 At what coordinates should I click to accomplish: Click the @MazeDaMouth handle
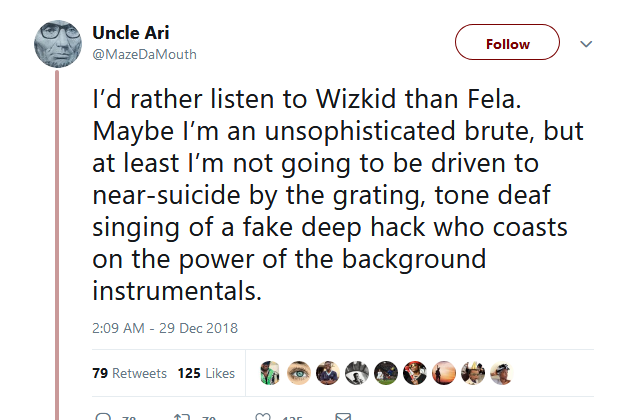coord(144,54)
